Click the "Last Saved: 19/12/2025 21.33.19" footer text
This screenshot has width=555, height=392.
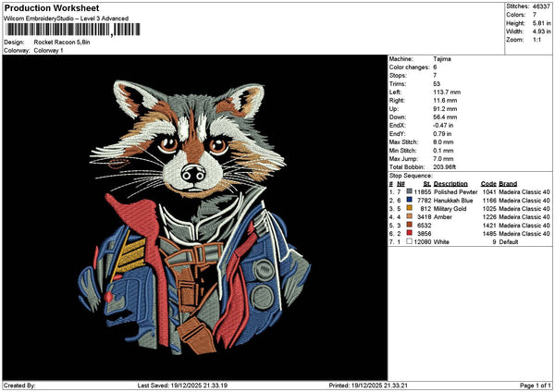point(182,386)
